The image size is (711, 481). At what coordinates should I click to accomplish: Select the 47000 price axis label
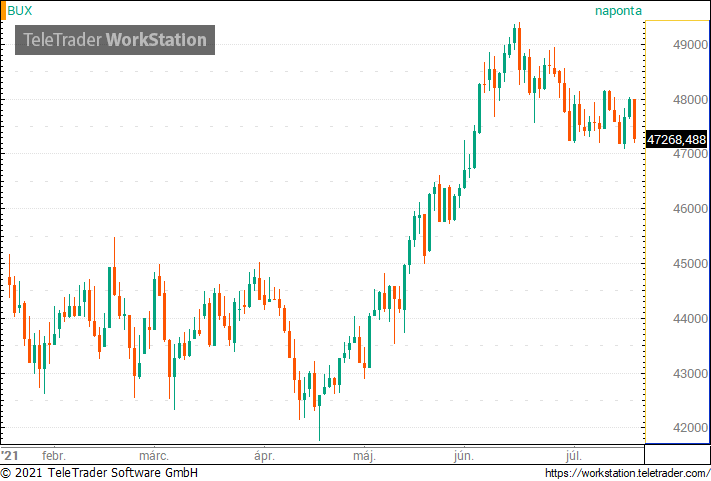click(x=690, y=154)
